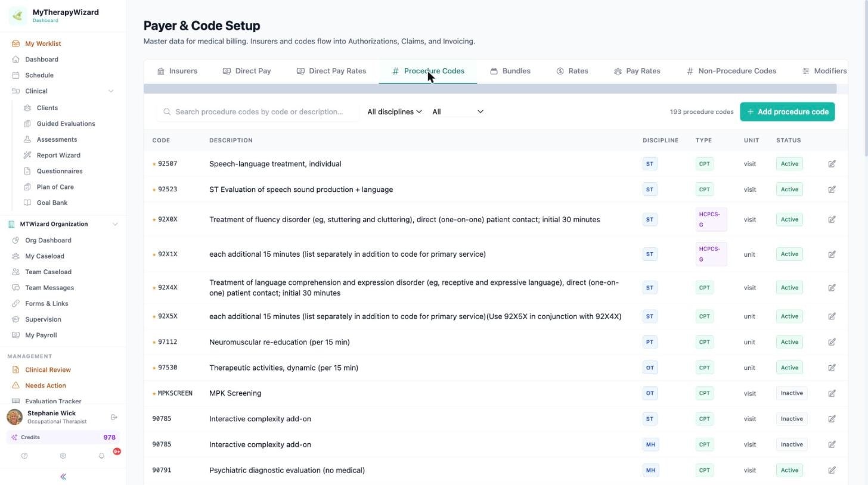Open notifications bell icon

click(101, 456)
